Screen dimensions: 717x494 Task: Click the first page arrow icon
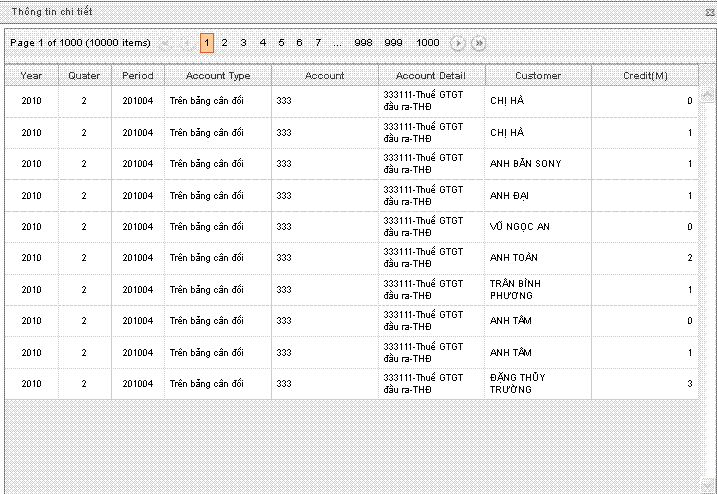(165, 43)
